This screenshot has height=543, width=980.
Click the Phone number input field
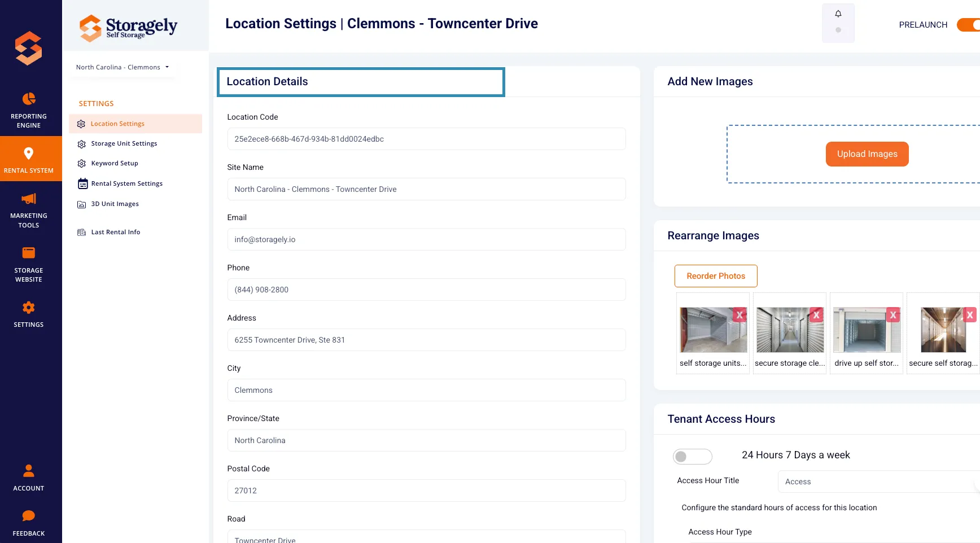426,290
